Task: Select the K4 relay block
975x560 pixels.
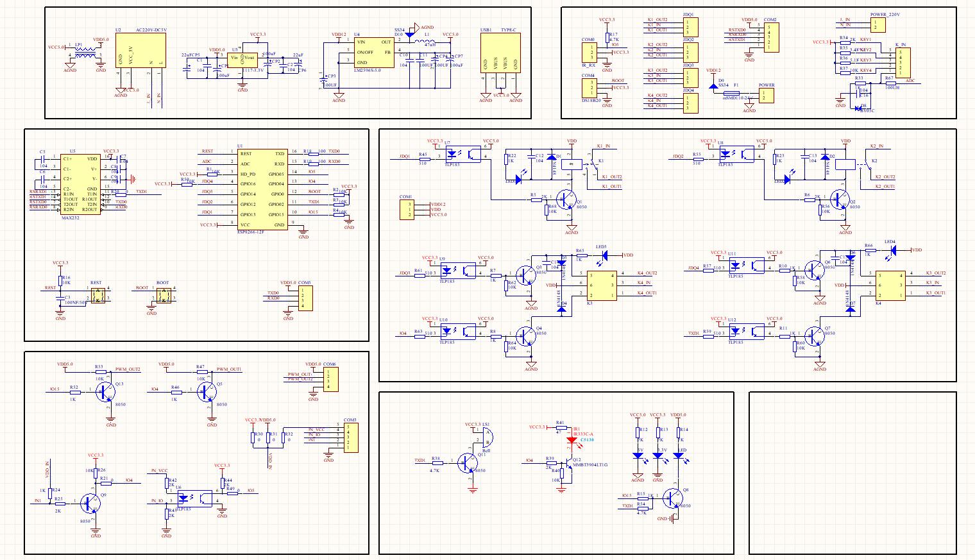Action: pyautogui.click(x=890, y=285)
